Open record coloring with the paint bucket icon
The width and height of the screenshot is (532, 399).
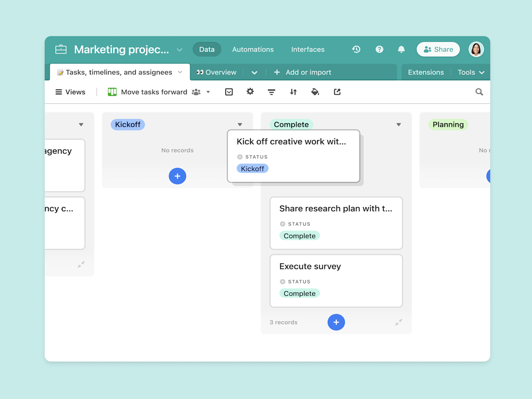tap(315, 92)
